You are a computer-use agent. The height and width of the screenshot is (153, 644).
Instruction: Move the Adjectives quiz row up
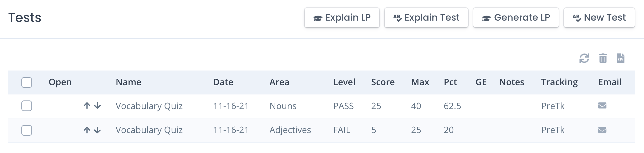[87, 130]
